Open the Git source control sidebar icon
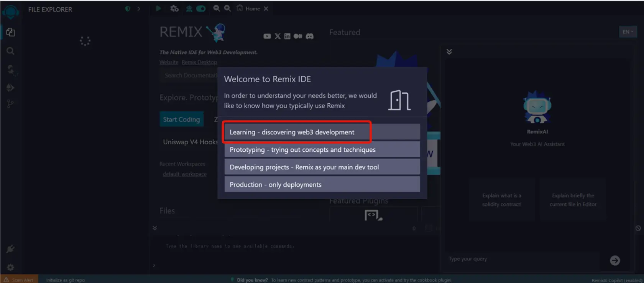644x283 pixels. [x=10, y=104]
